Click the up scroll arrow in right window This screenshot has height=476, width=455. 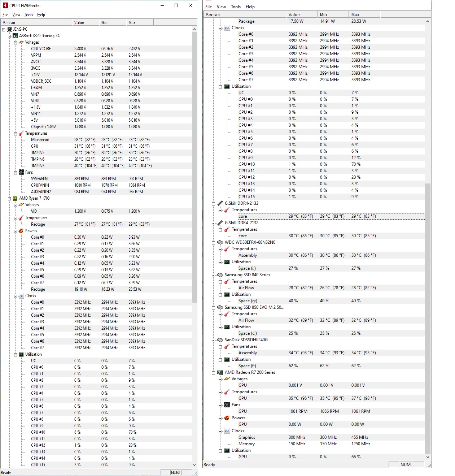428,21
